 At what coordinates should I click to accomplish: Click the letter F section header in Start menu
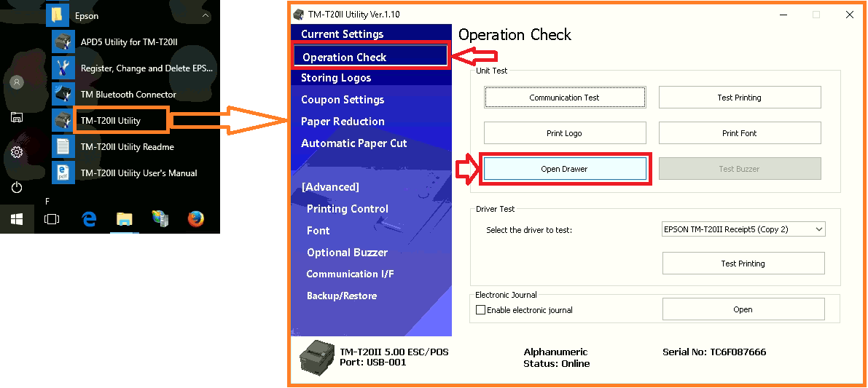(47, 202)
